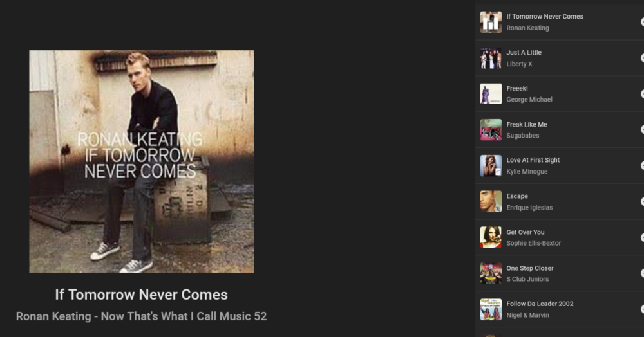Select the Get Over You cover thumbnail
The width and height of the screenshot is (644, 337).
(491, 237)
